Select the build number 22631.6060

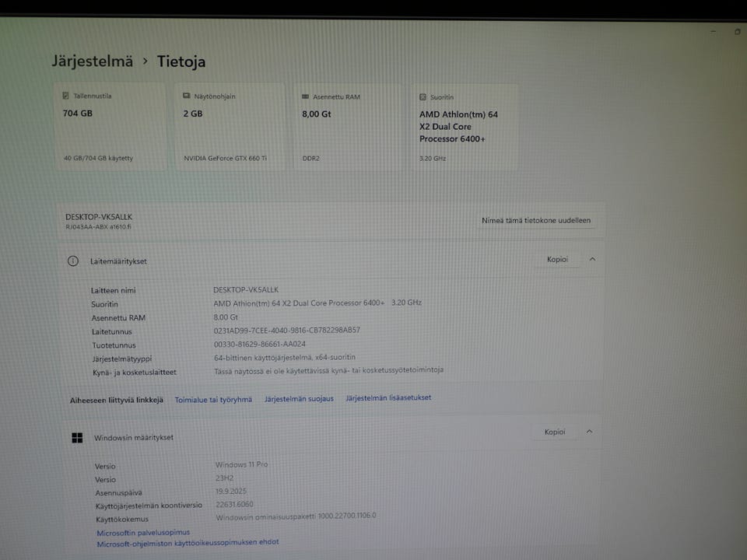(x=234, y=504)
